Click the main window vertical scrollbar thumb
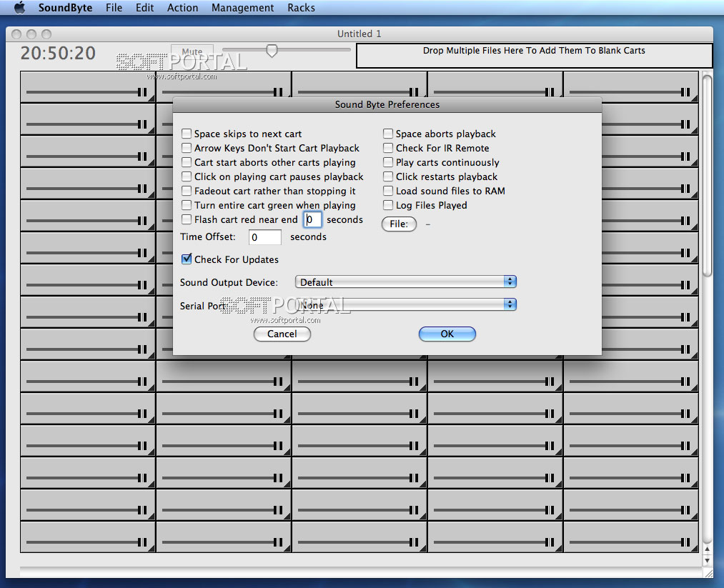Image resolution: width=724 pixels, height=588 pixels. coord(707,175)
